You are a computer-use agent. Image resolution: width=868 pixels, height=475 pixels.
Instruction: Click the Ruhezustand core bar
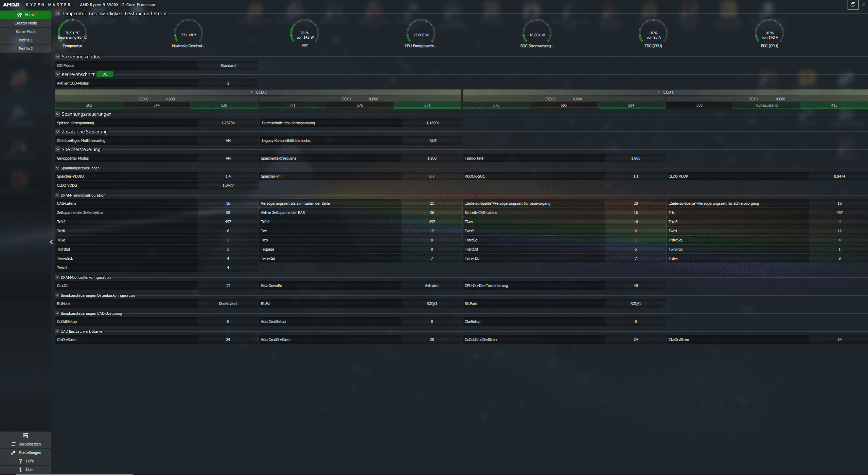(x=767, y=105)
